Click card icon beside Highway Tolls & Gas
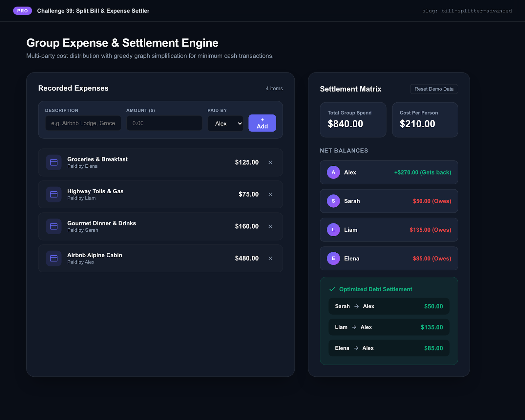525x420 pixels. [54, 195]
